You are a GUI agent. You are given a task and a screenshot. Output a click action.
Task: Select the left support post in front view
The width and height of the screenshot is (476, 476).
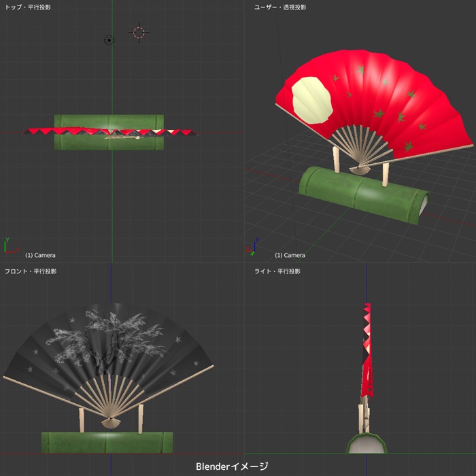pyautogui.click(x=82, y=420)
